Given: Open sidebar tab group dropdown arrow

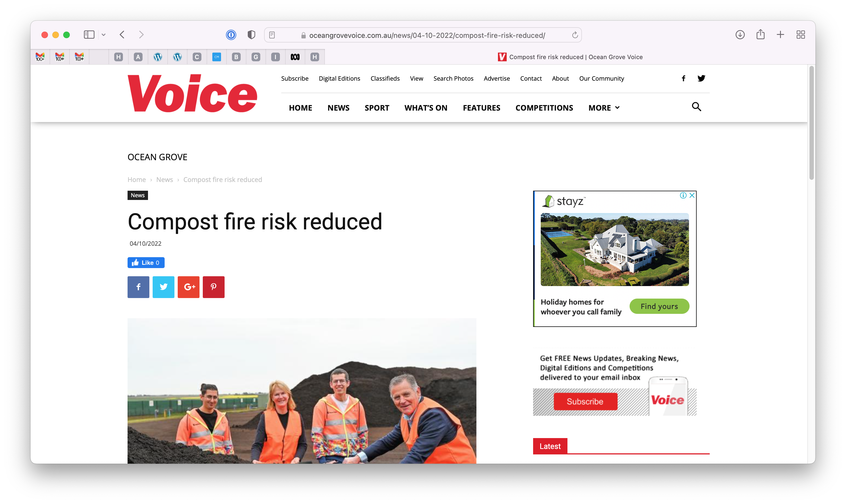Looking at the screenshot, I should pos(104,35).
